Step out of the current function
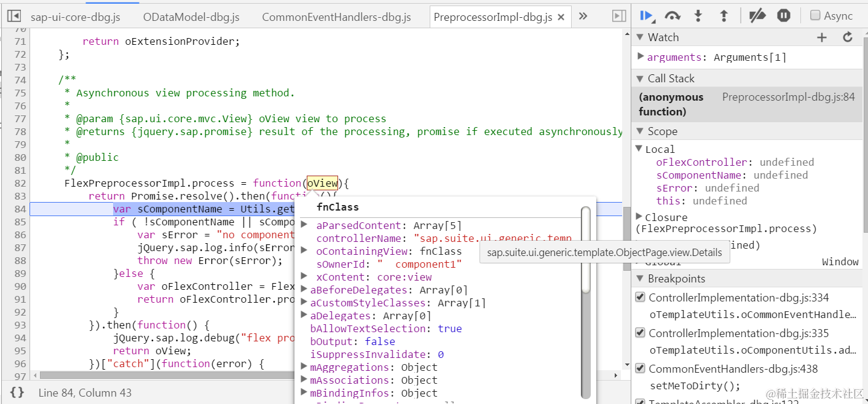868x404 pixels. point(724,16)
